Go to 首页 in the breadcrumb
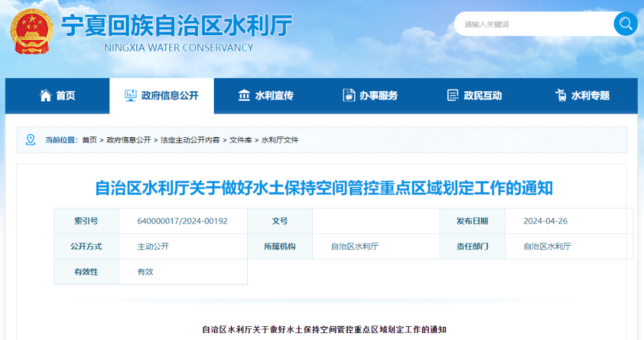 click(x=89, y=140)
